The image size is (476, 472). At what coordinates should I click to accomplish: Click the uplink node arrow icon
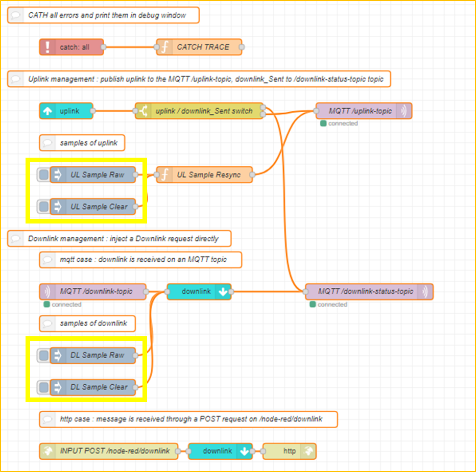tap(48, 111)
